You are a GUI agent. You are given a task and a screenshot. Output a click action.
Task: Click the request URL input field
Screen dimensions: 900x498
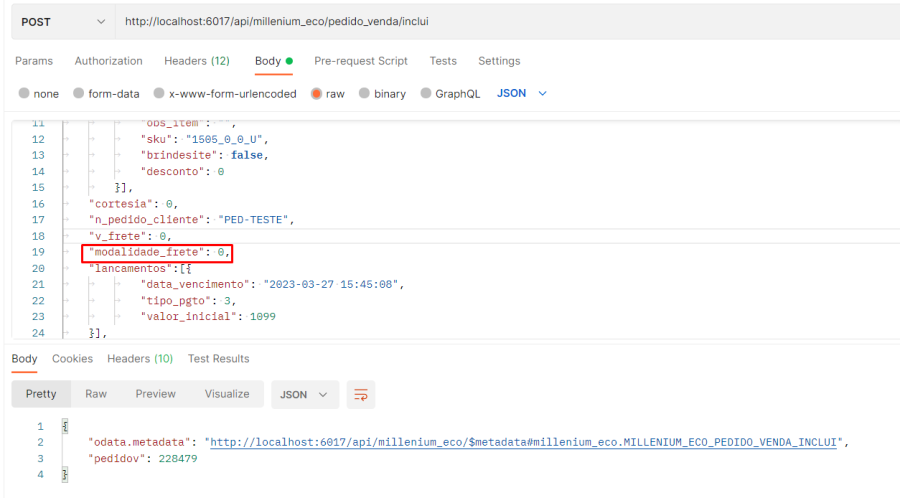click(x=500, y=21)
